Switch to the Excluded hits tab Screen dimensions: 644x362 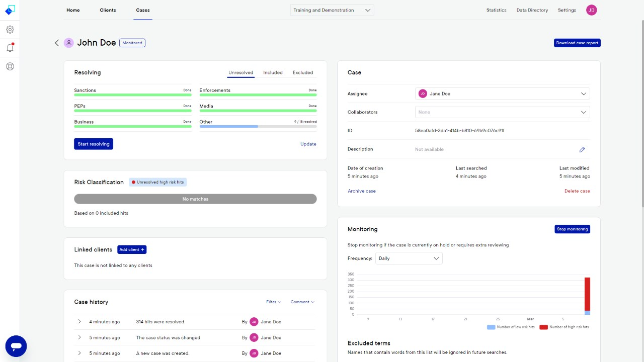tap(303, 72)
